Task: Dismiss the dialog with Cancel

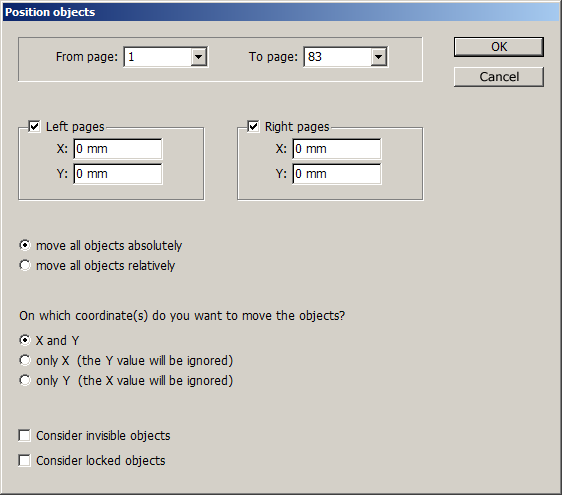Action: (499, 77)
